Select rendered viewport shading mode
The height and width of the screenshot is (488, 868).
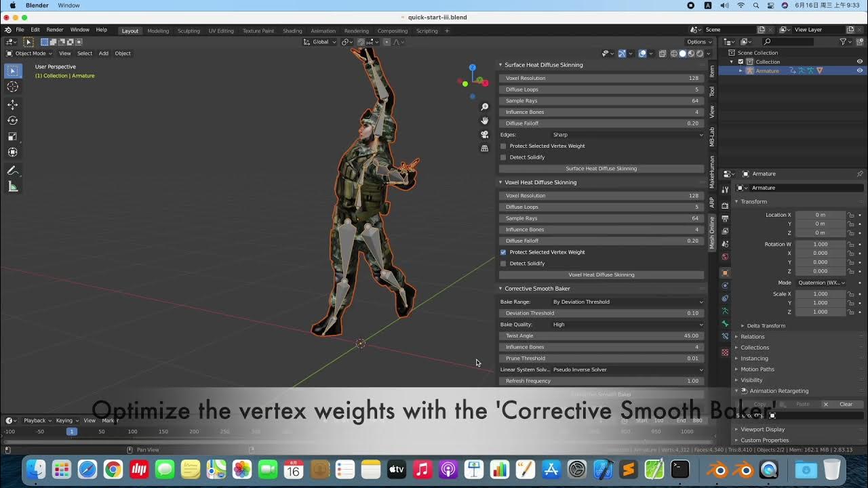click(700, 54)
